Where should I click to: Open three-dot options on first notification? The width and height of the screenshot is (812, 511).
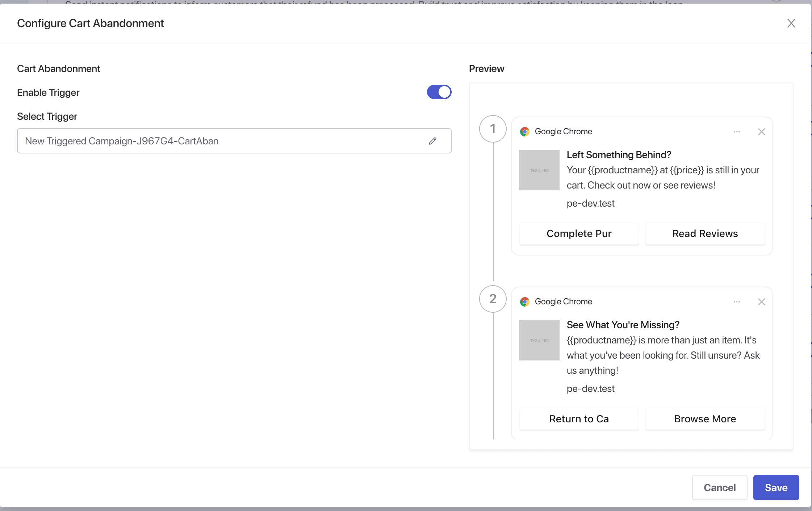click(737, 132)
